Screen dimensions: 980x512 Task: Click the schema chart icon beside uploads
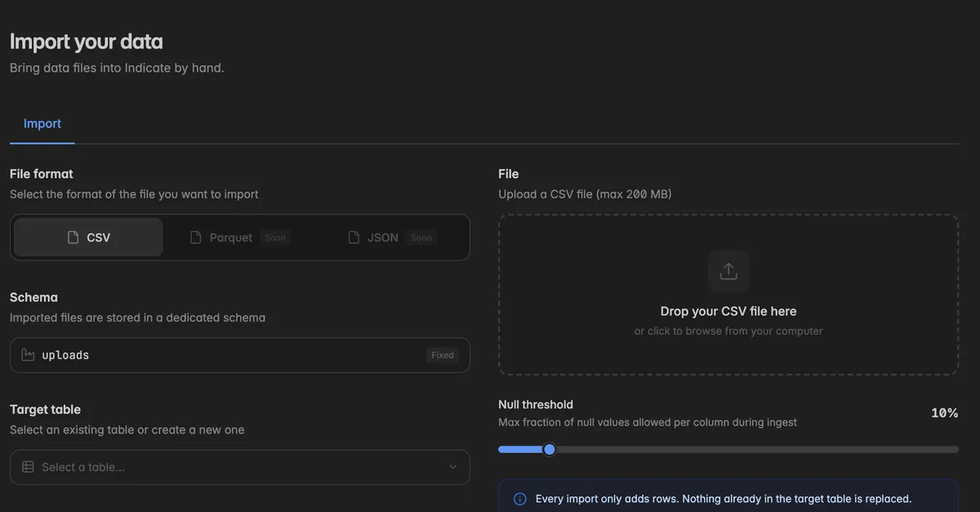click(x=28, y=355)
